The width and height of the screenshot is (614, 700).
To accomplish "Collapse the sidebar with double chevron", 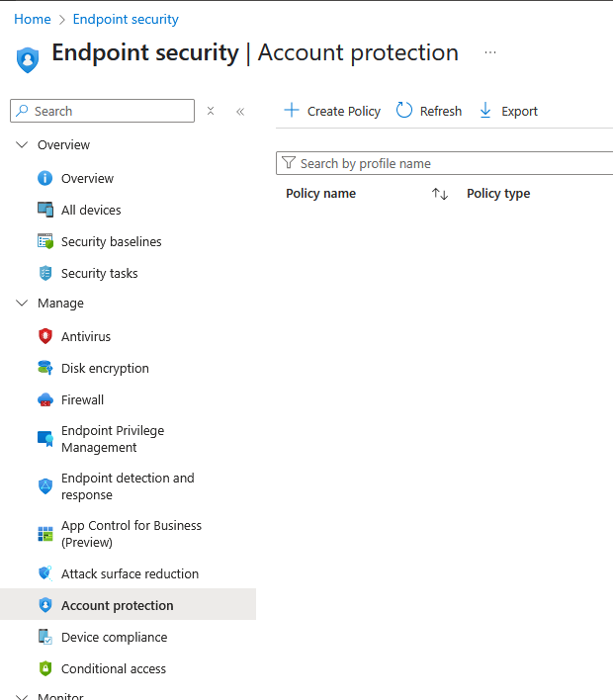I will click(240, 112).
